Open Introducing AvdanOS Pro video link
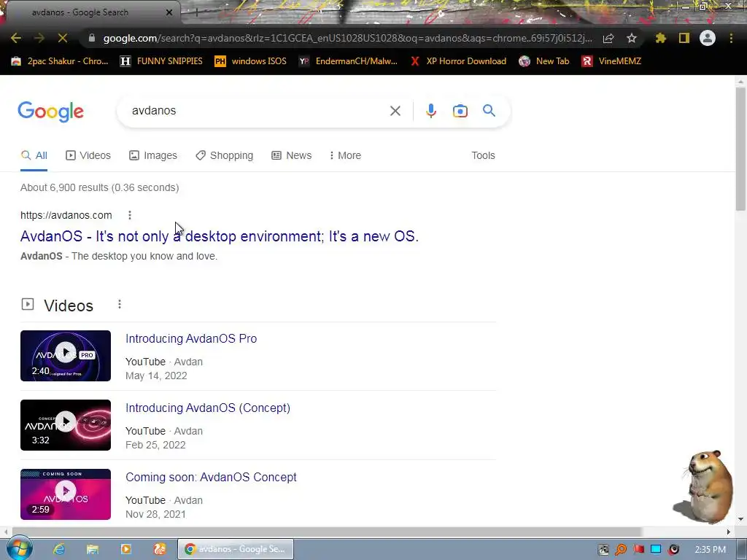This screenshot has height=560, width=747. pyautogui.click(x=191, y=338)
